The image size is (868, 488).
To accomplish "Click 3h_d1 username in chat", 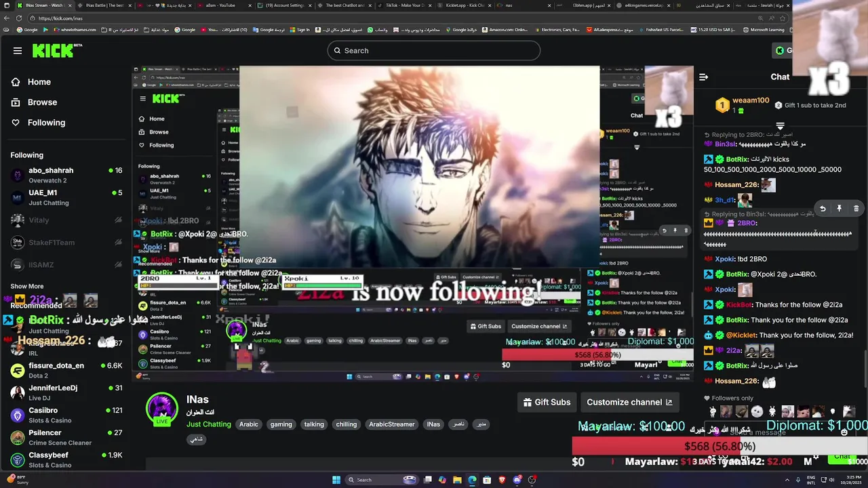I will [x=725, y=200].
